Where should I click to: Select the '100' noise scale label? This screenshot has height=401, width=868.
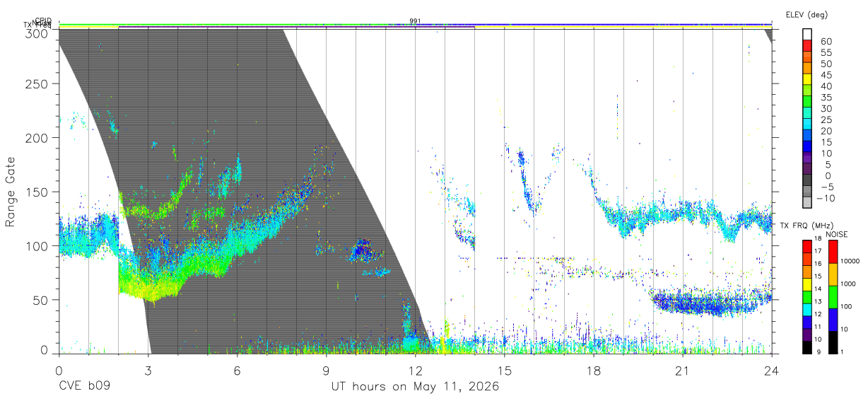(x=847, y=306)
